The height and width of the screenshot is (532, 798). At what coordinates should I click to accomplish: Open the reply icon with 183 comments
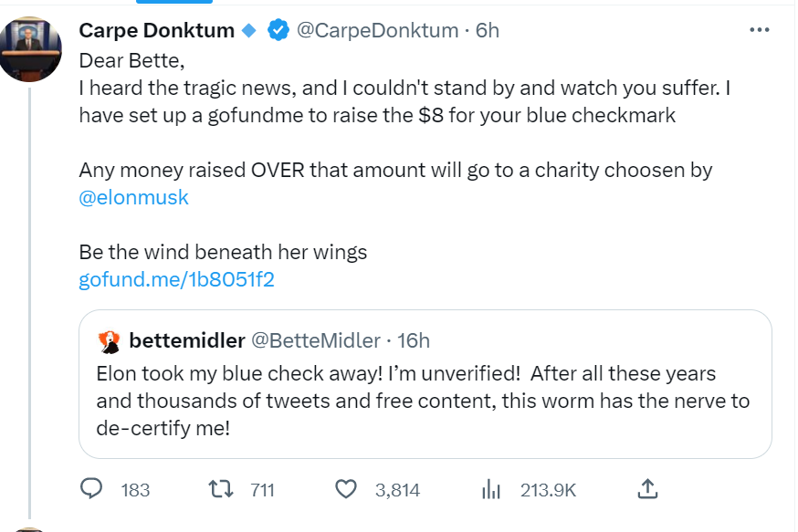click(x=91, y=489)
